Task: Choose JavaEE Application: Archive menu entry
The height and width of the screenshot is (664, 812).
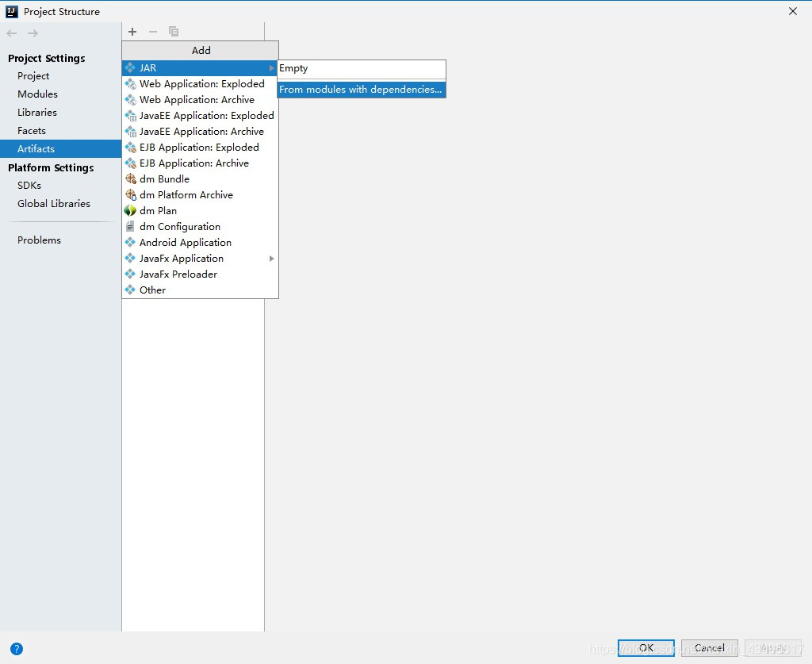Action: point(200,132)
